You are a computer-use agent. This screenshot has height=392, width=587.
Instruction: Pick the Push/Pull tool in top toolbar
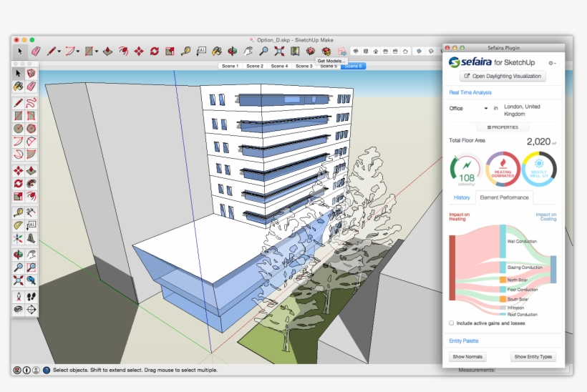click(108, 52)
